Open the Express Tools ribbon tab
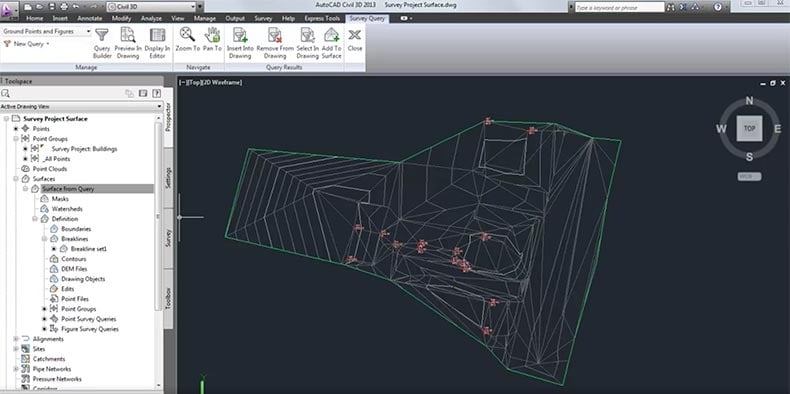Screen dimensions: 790x394 (322, 19)
